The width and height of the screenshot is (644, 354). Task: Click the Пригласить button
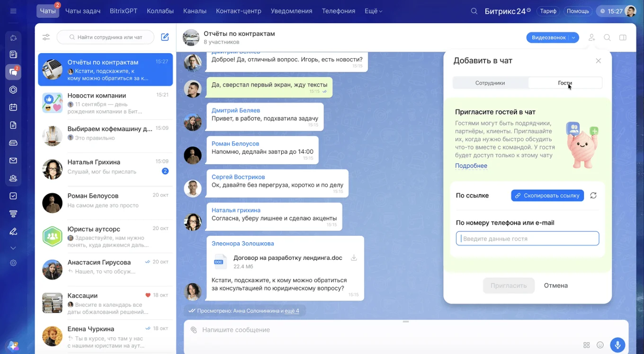tap(509, 285)
